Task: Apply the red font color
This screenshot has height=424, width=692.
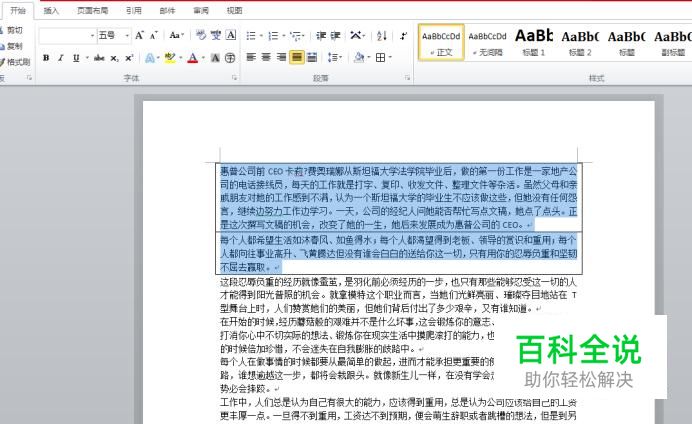Action: 193,58
